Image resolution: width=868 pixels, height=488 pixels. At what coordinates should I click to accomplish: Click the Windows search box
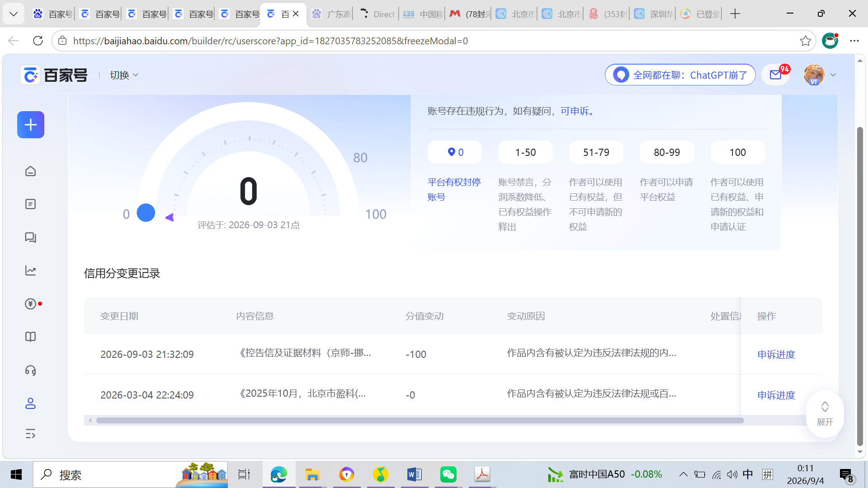pyautogui.click(x=130, y=474)
